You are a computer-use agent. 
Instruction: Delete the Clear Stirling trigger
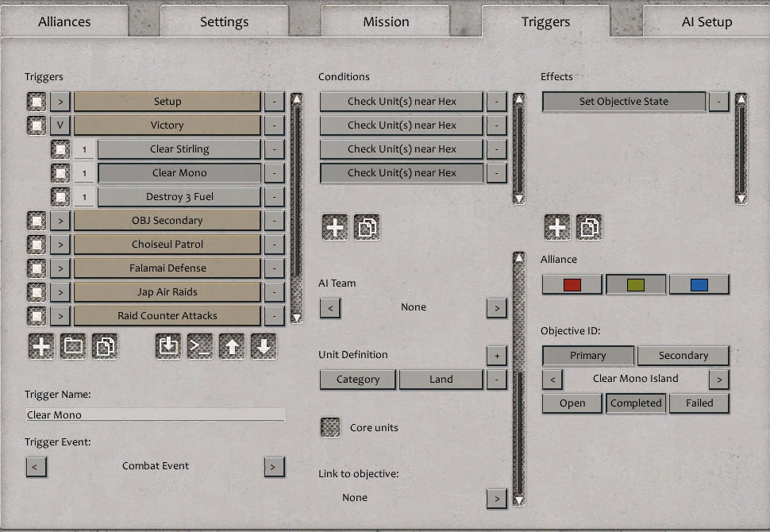275,149
